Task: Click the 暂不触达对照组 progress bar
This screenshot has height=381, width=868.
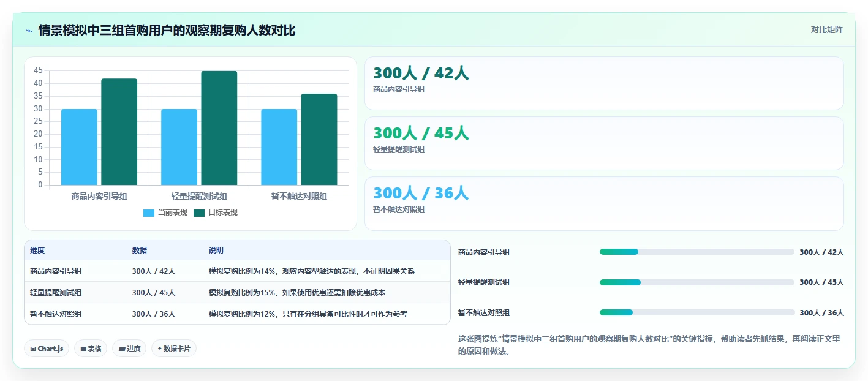Action: click(697, 312)
